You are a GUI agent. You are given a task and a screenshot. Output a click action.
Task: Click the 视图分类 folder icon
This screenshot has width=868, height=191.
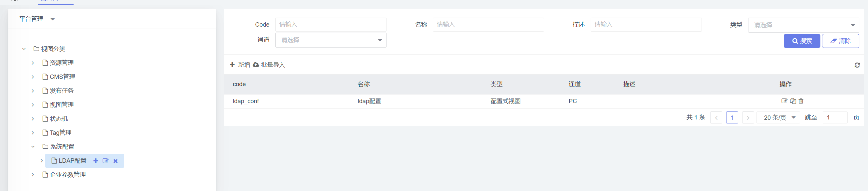tap(36, 49)
